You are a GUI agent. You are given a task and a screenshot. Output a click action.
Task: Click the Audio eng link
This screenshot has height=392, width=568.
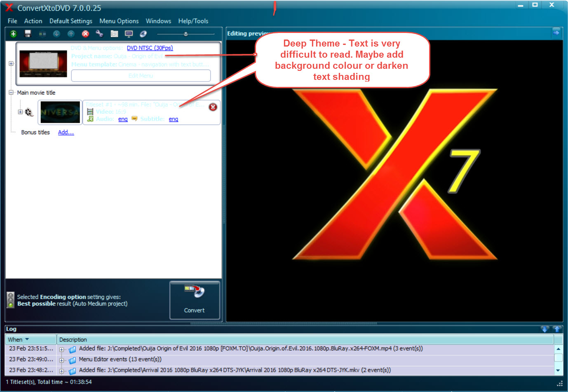click(x=123, y=119)
